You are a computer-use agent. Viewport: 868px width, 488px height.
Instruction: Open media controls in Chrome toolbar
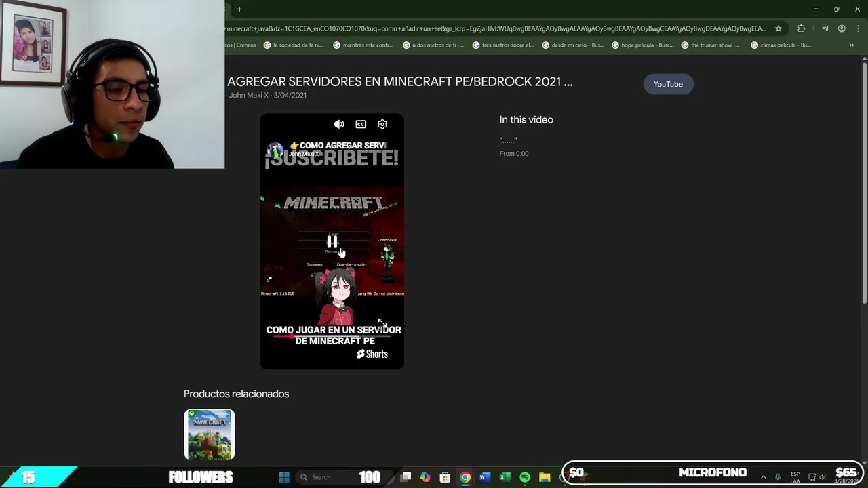[825, 28]
